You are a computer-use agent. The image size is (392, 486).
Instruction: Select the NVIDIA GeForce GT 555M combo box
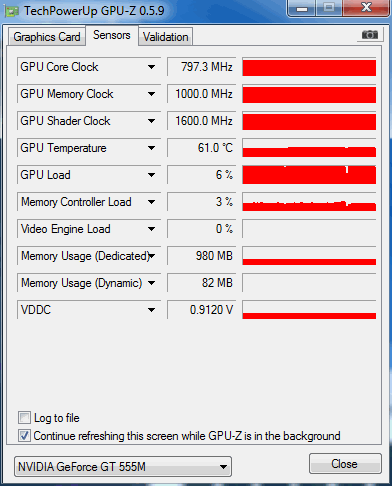pyautogui.click(x=123, y=466)
